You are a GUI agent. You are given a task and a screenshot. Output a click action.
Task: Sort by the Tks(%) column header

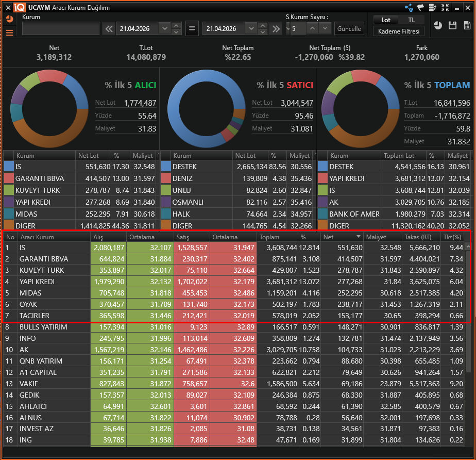[x=452, y=237]
